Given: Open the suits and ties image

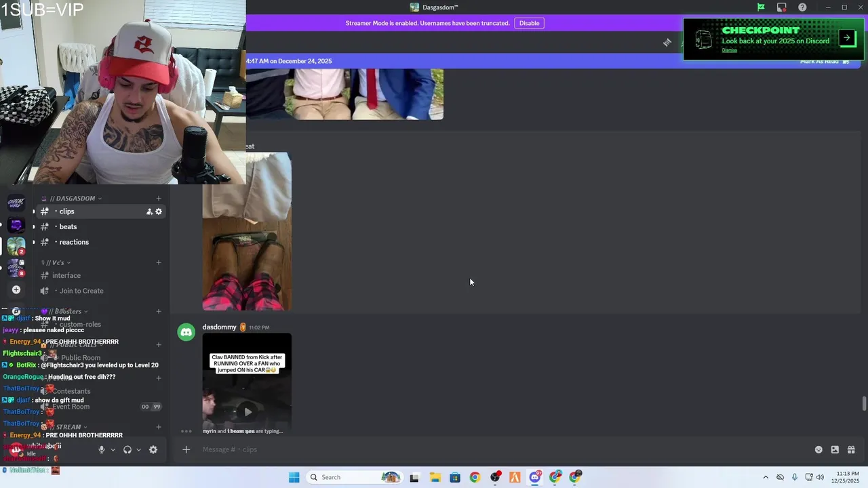Looking at the screenshot, I should tap(344, 94).
